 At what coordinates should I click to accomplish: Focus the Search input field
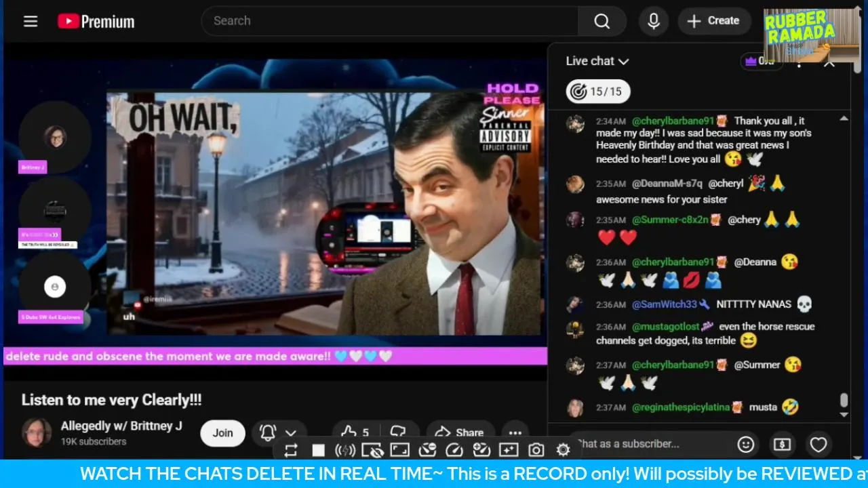click(390, 21)
